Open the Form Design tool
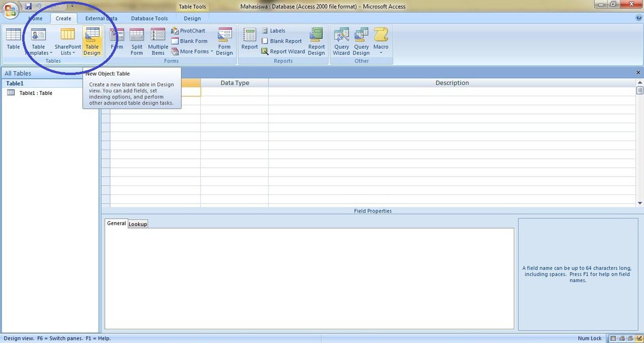The height and width of the screenshot is (343, 644). [x=224, y=35]
